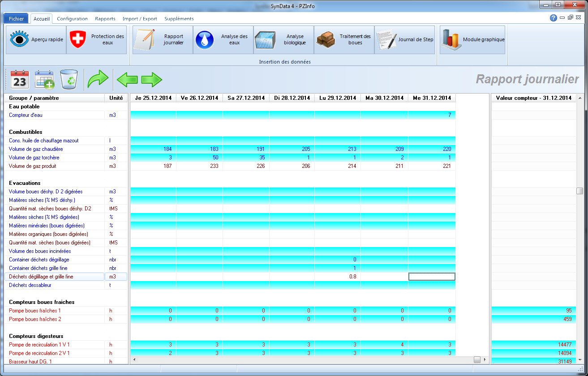Click the Di 28.12.2014 column header

pos(292,98)
